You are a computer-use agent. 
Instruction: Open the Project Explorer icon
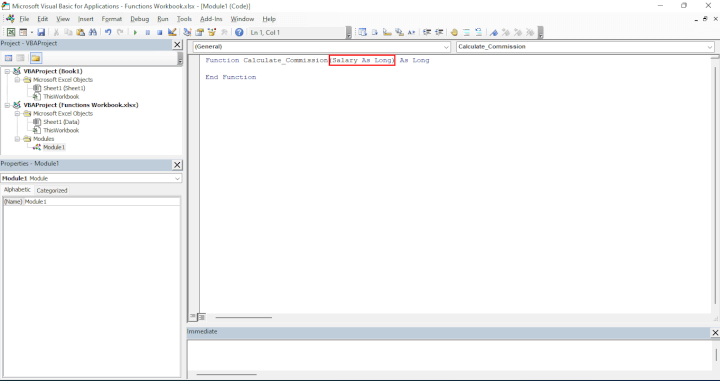[x=187, y=32]
